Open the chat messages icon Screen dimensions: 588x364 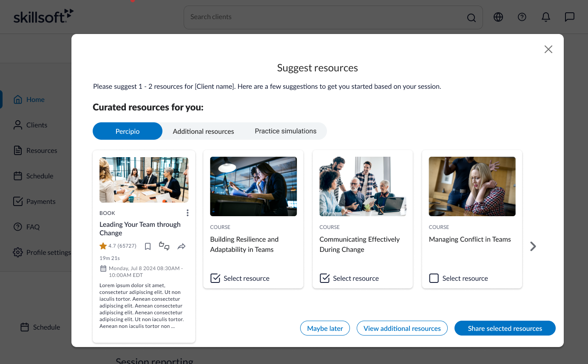570,17
